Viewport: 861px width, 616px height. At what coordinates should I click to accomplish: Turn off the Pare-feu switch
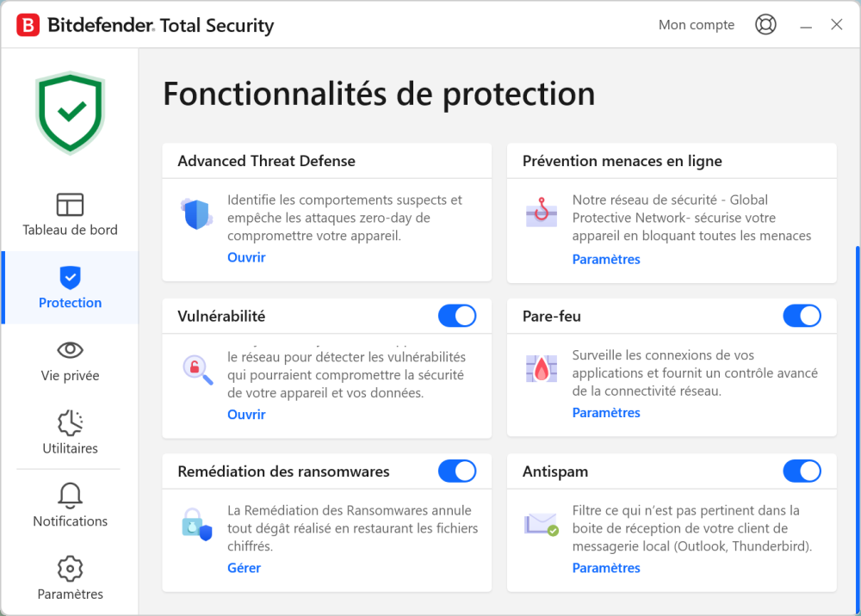pos(802,316)
